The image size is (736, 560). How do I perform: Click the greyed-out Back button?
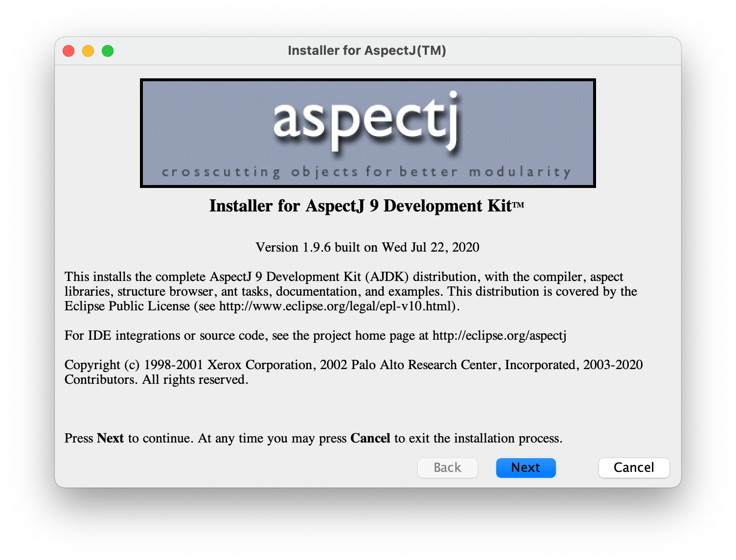point(447,467)
